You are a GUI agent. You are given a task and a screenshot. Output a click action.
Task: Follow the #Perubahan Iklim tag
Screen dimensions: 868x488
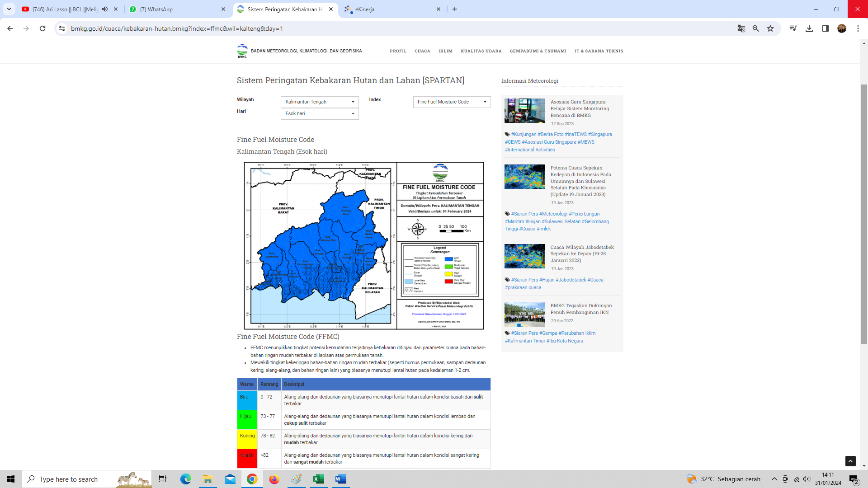577,333
